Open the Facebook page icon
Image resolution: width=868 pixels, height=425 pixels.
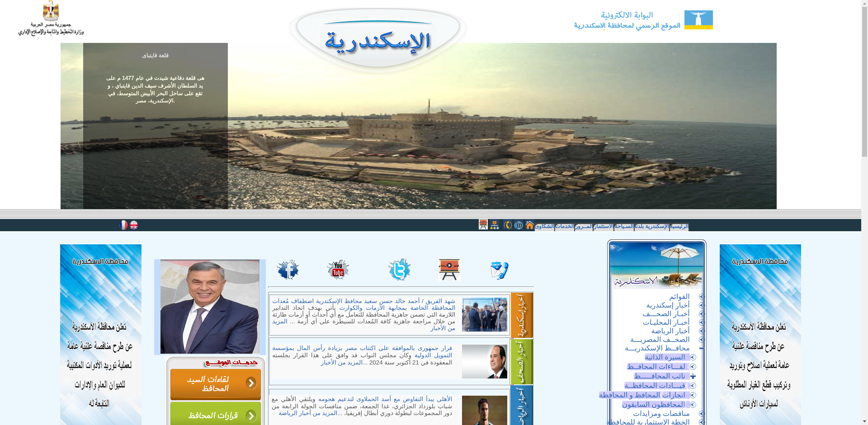point(288,270)
